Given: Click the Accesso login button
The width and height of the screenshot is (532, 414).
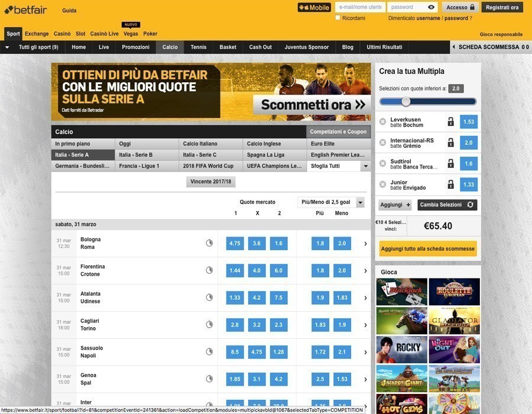Looking at the screenshot, I should 460,8.
